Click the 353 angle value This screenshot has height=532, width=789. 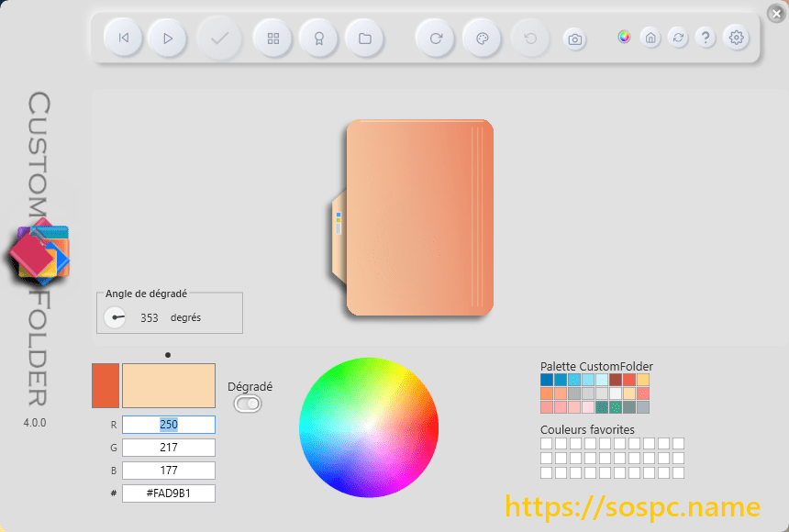click(149, 318)
